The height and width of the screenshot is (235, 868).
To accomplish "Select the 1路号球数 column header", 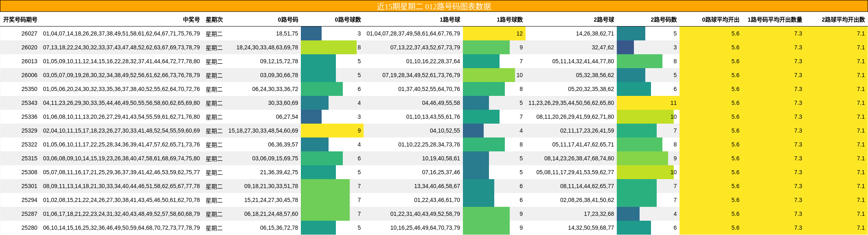I will (510, 20).
